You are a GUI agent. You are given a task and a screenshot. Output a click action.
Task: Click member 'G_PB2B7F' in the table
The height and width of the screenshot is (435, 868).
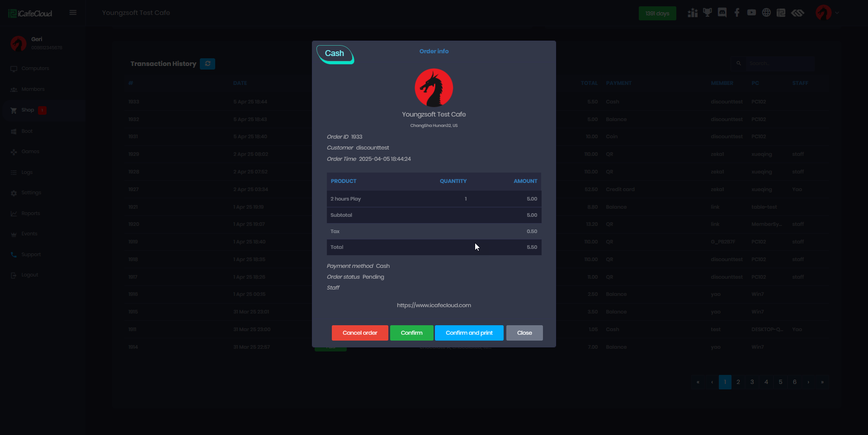click(723, 242)
